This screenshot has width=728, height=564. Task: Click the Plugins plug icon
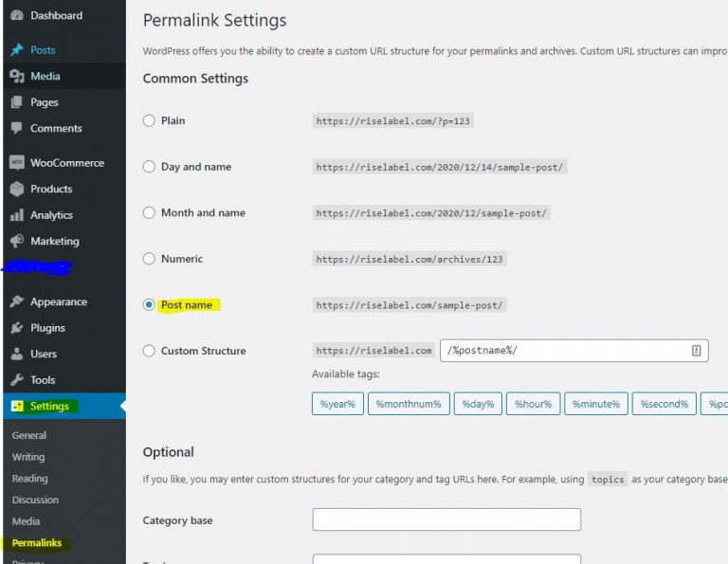tap(17, 328)
